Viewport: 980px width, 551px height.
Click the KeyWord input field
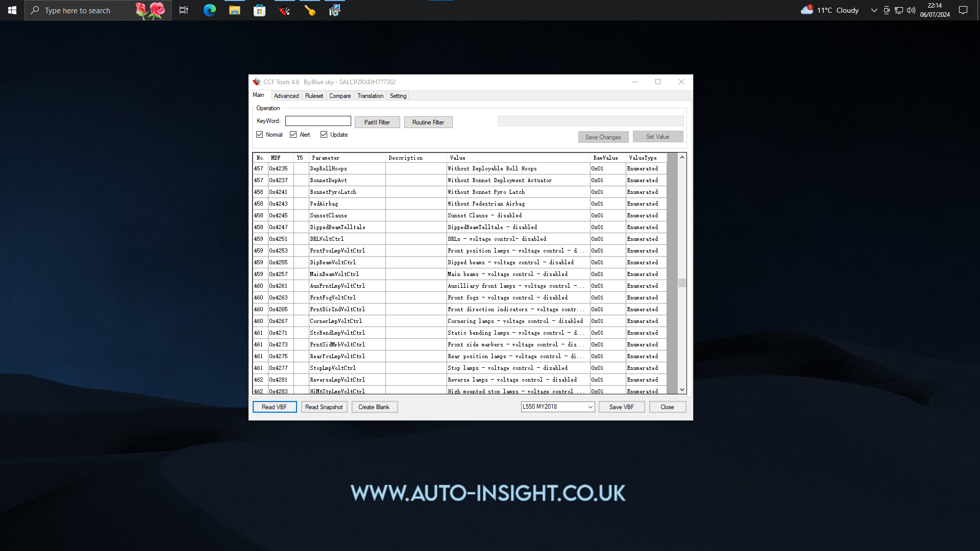[x=318, y=122]
